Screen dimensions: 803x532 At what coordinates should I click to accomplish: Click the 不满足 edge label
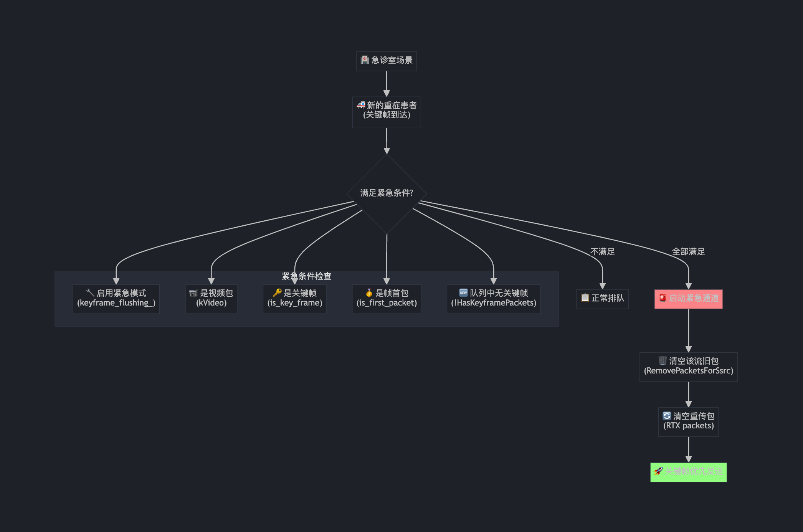[602, 252]
